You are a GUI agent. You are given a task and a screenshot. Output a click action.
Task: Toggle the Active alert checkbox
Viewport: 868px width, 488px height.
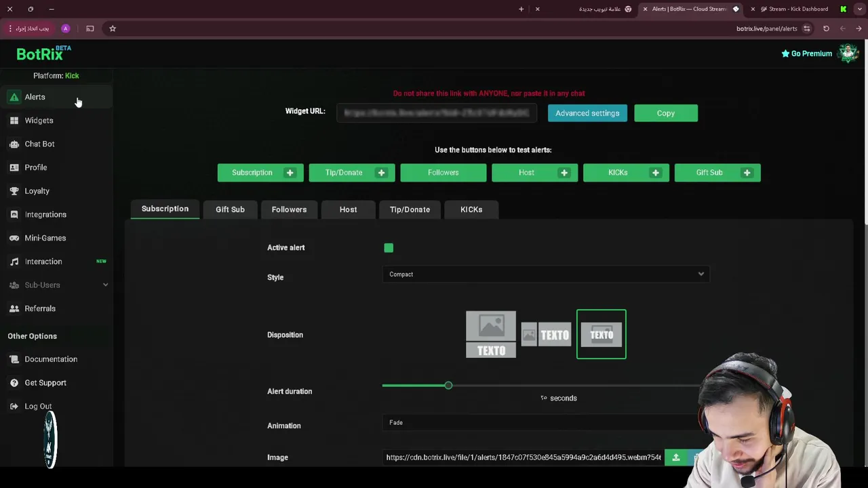click(389, 248)
